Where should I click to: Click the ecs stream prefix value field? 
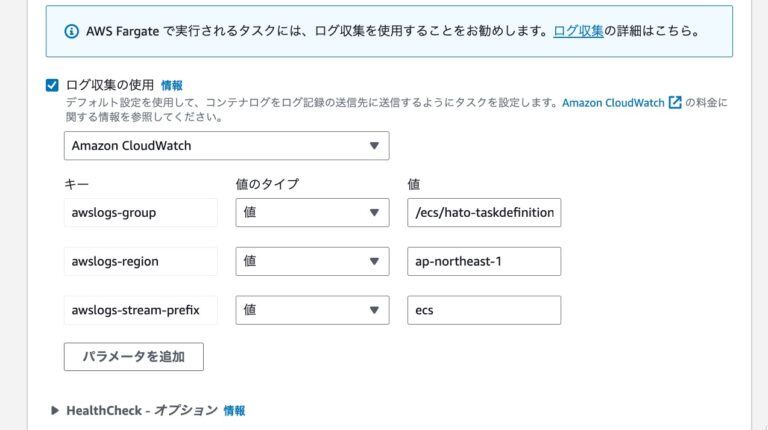(x=484, y=310)
